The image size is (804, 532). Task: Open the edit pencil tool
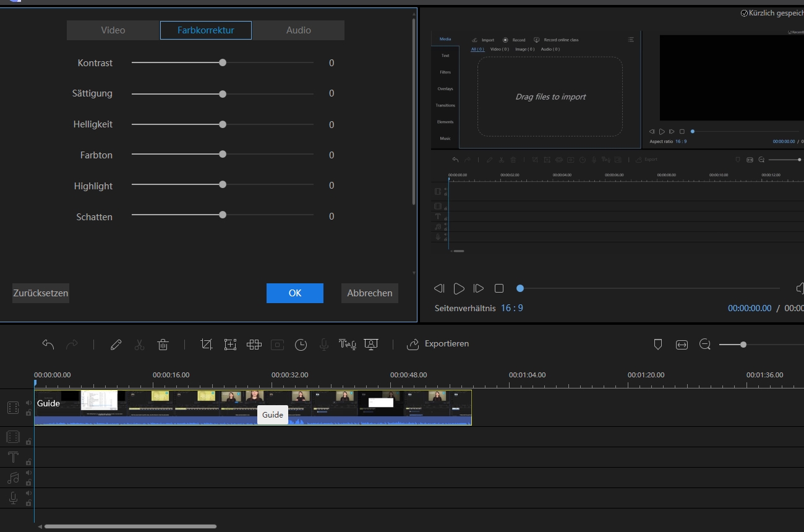point(116,345)
